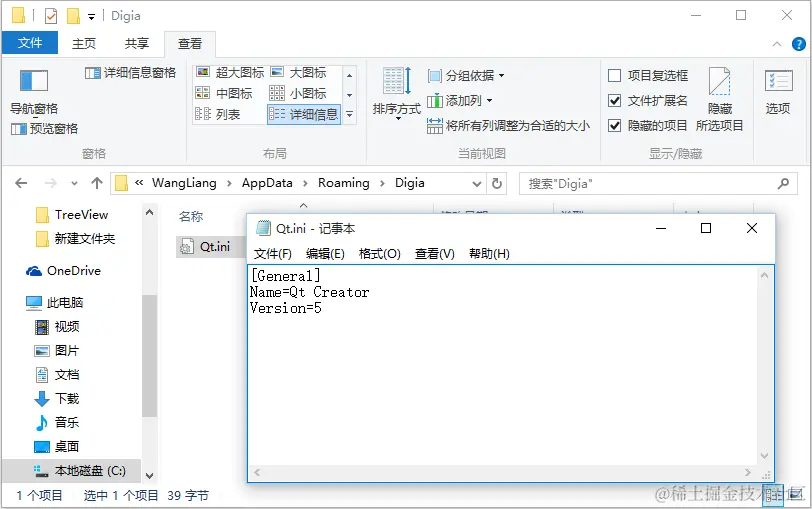This screenshot has height=509, width=812.
Task: Open Documents (文档) in navigation pane
Action: click(57, 374)
